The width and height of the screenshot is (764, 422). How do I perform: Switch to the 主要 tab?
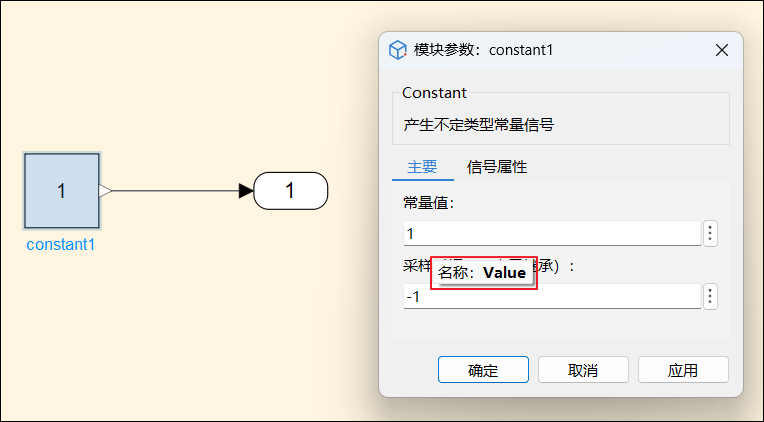(x=422, y=167)
